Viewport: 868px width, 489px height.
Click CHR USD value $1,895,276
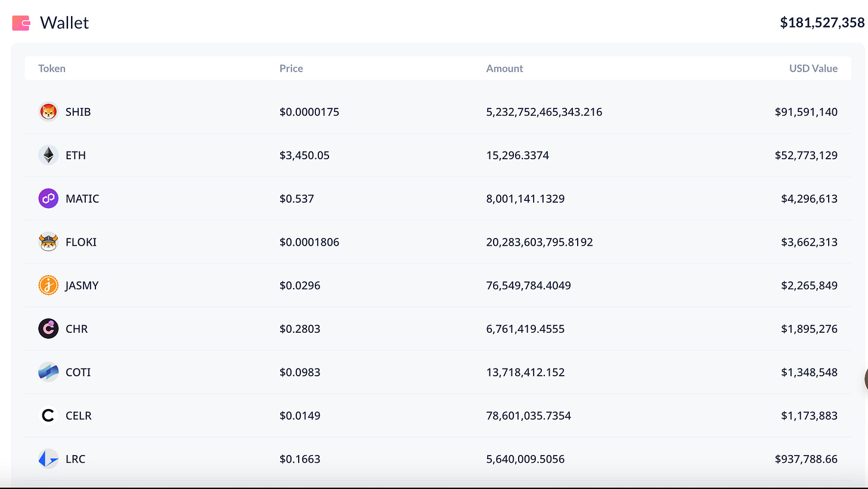click(x=809, y=329)
